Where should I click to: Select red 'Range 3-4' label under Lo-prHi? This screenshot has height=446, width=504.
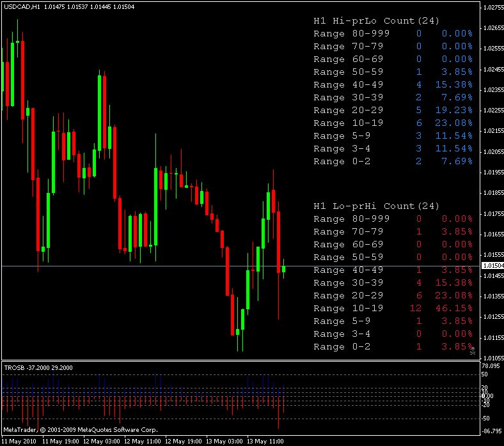342,334
